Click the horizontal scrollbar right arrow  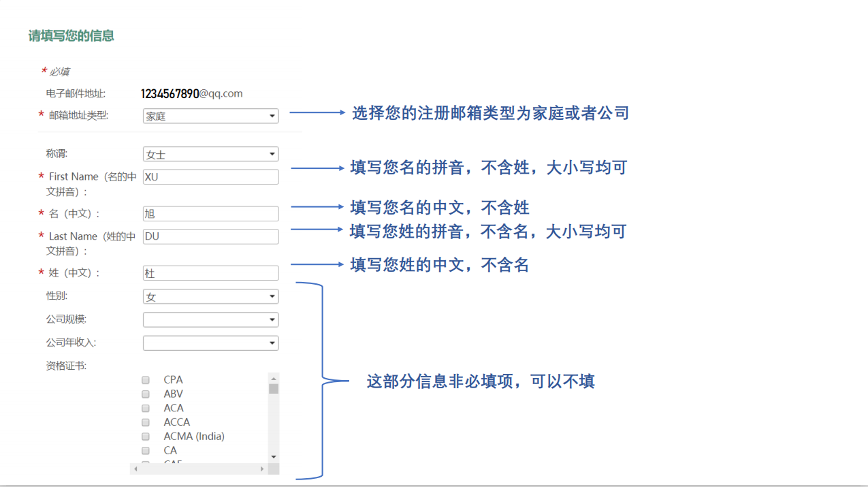[x=262, y=468]
